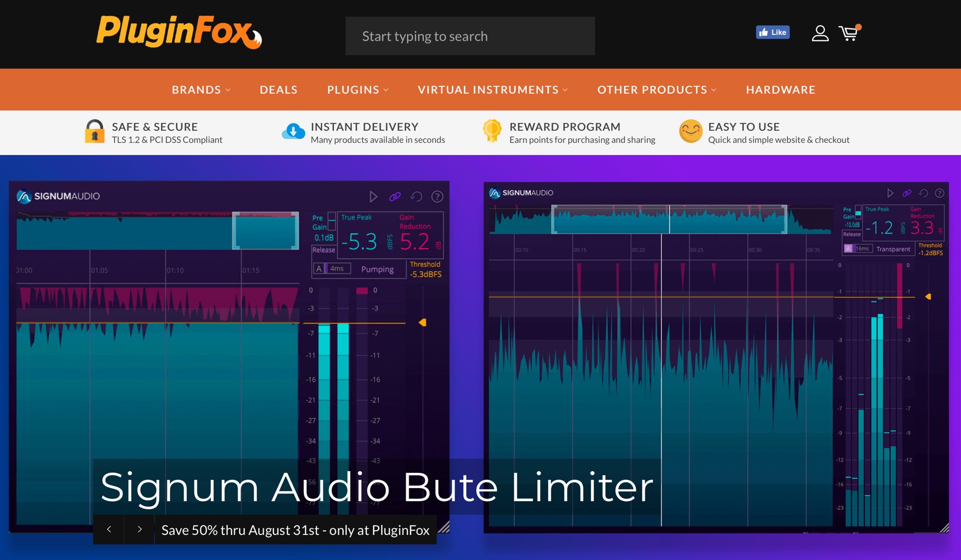This screenshot has width=961, height=560.
Task: Click threshold slider handle in right plugin
Action: tap(928, 297)
